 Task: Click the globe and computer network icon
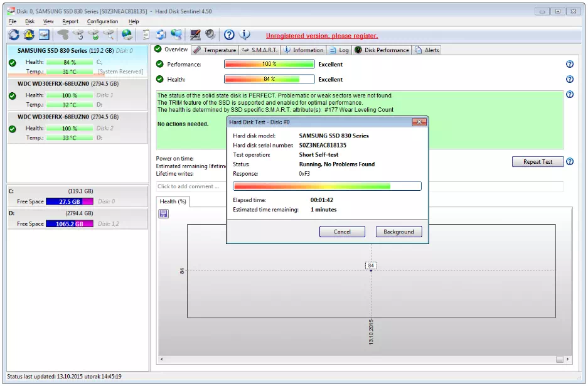point(176,35)
